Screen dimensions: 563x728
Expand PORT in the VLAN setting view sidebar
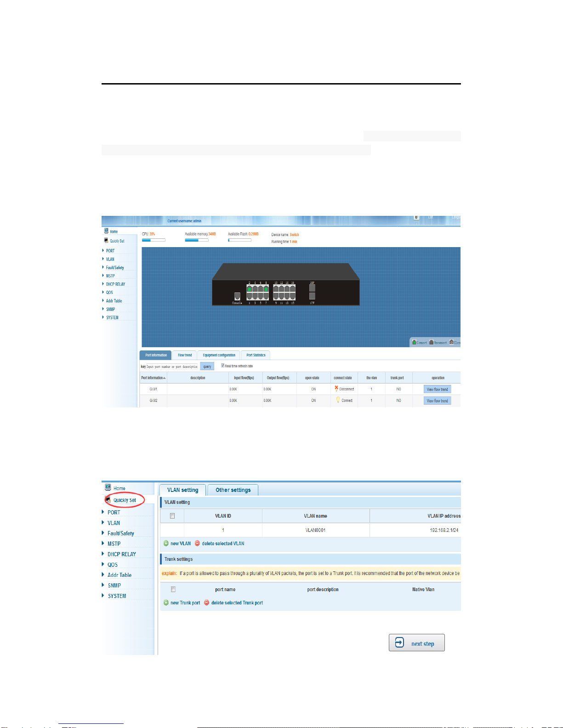coord(111,512)
